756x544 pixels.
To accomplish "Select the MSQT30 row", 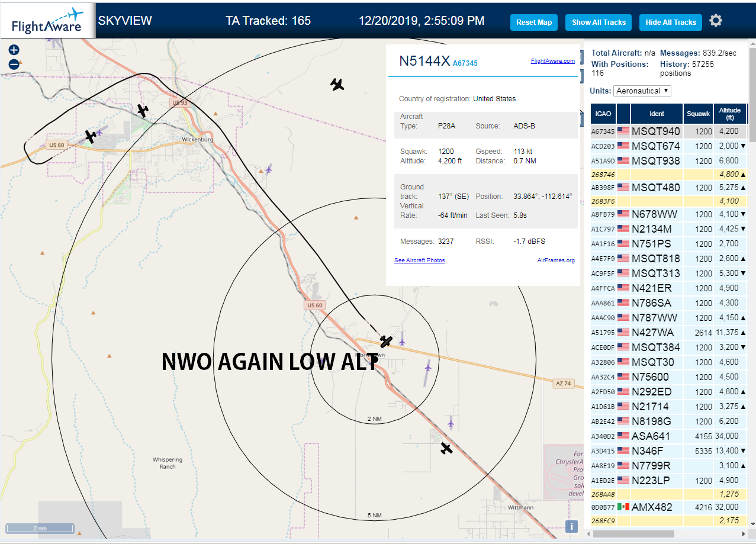I will click(x=668, y=362).
